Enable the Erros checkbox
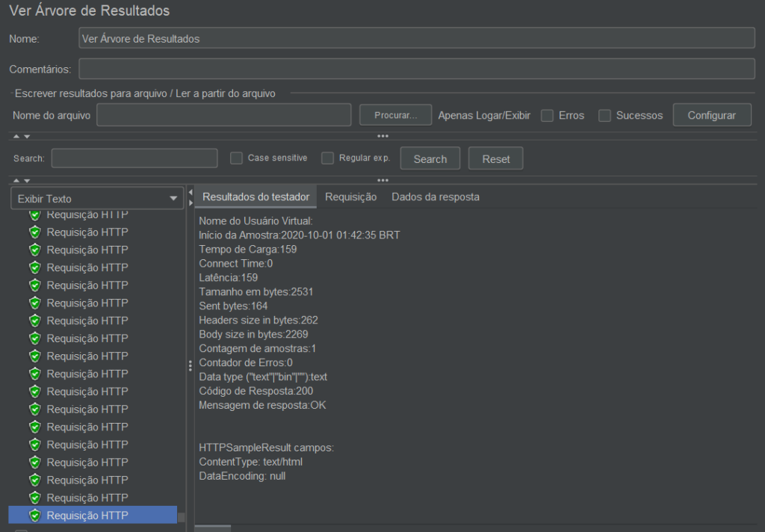The height and width of the screenshot is (532, 765). pos(548,116)
